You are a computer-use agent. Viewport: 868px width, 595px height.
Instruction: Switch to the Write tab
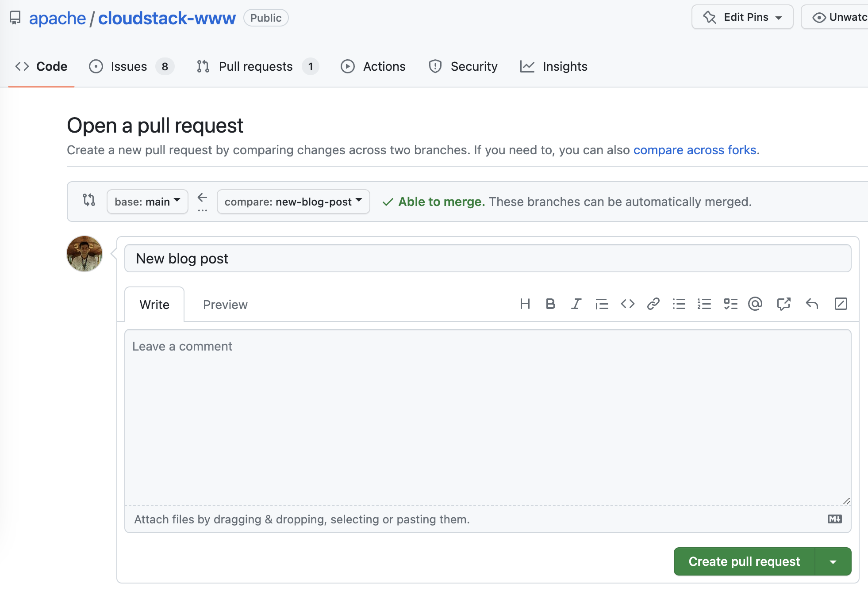[154, 305]
